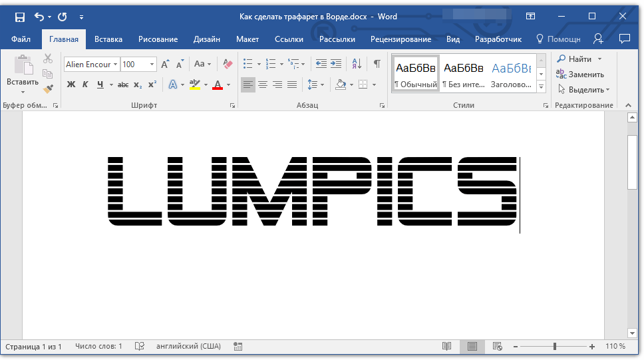Copy selection with the copy icon
Viewport: 644px width, 360px height.
coord(48,74)
